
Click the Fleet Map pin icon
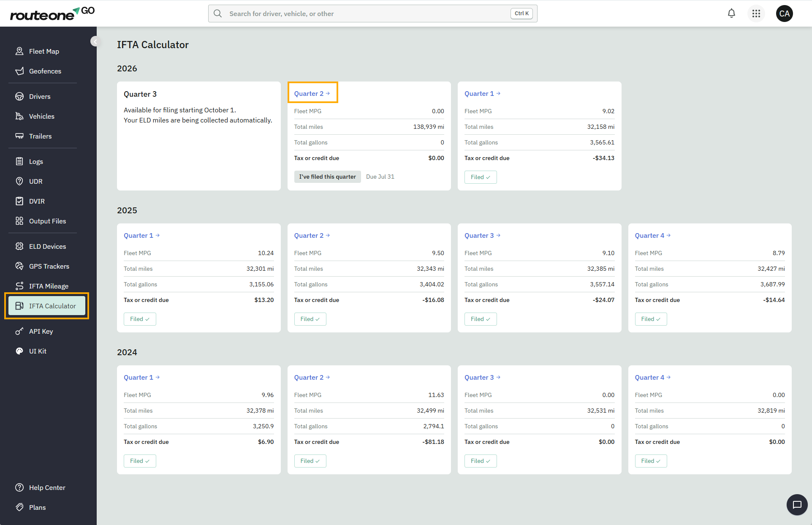click(x=19, y=51)
